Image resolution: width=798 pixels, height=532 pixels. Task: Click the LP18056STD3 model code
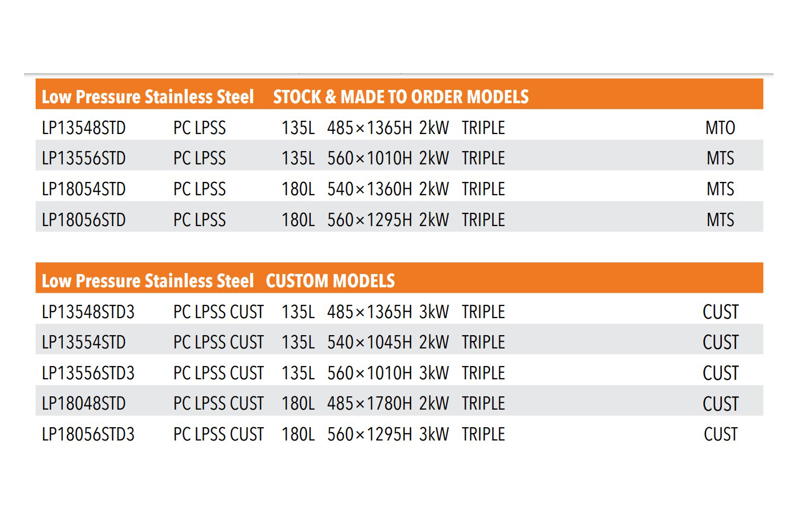(x=88, y=434)
